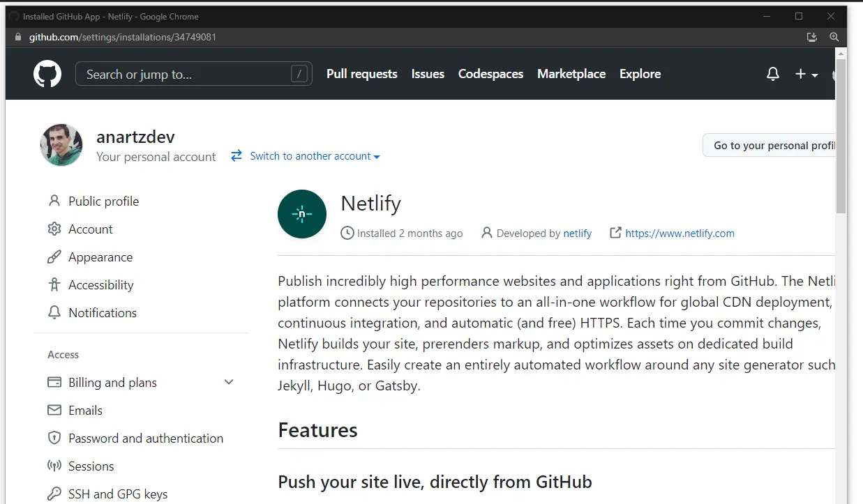The width and height of the screenshot is (863, 504).
Task: Click the Push your site live heading
Action: [x=435, y=482]
